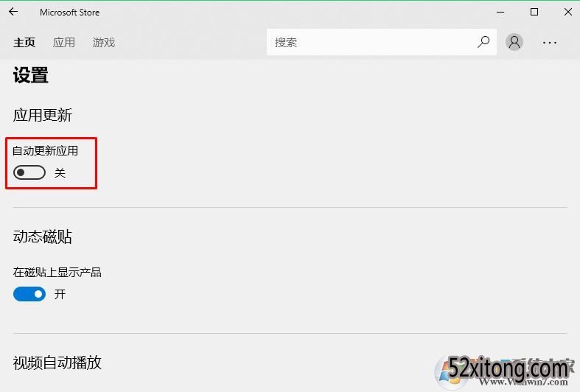Click the magnifier search icon

(483, 42)
